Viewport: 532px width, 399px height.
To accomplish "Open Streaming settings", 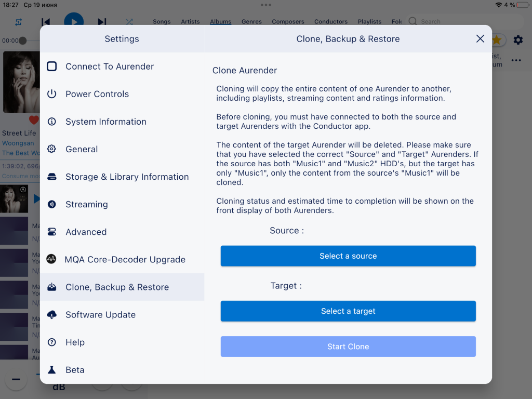I will (x=122, y=204).
